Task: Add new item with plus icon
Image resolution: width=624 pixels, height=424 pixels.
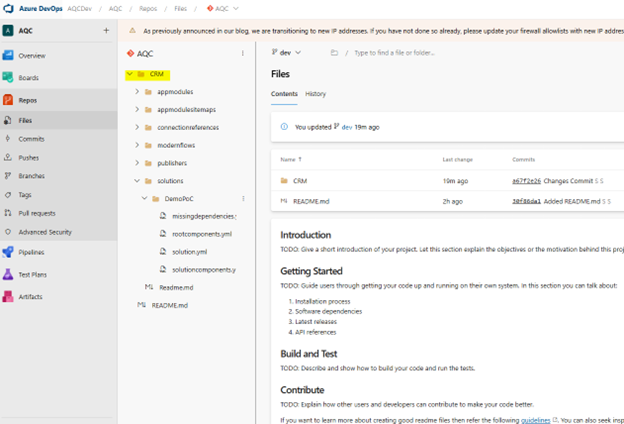Action: 106,30
